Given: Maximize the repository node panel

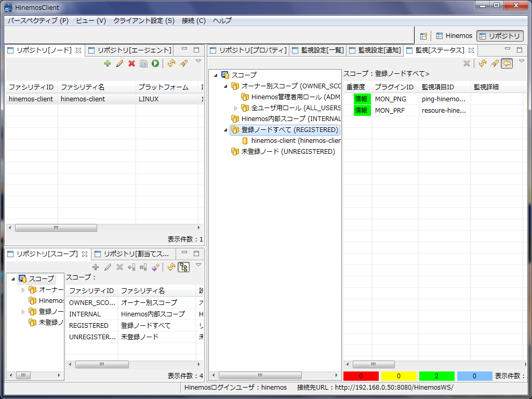Looking at the screenshot, I should (196, 50).
